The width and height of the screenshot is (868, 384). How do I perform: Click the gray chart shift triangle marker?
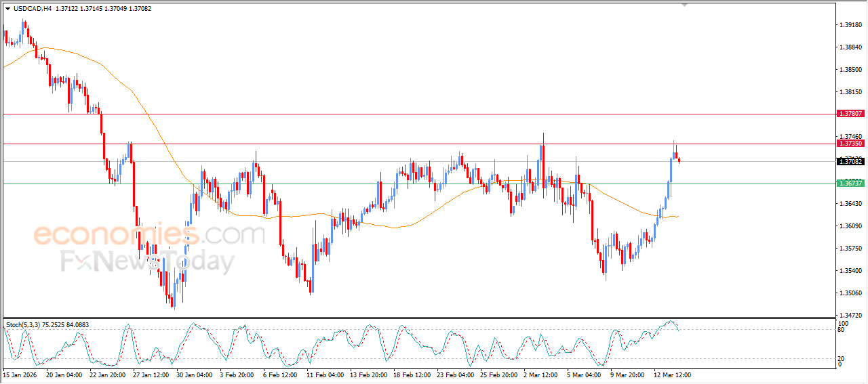pyautogui.click(x=685, y=5)
